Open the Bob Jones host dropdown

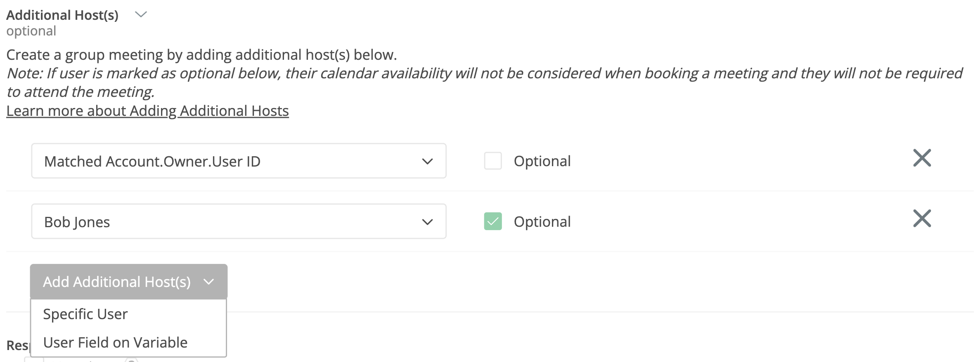(238, 221)
